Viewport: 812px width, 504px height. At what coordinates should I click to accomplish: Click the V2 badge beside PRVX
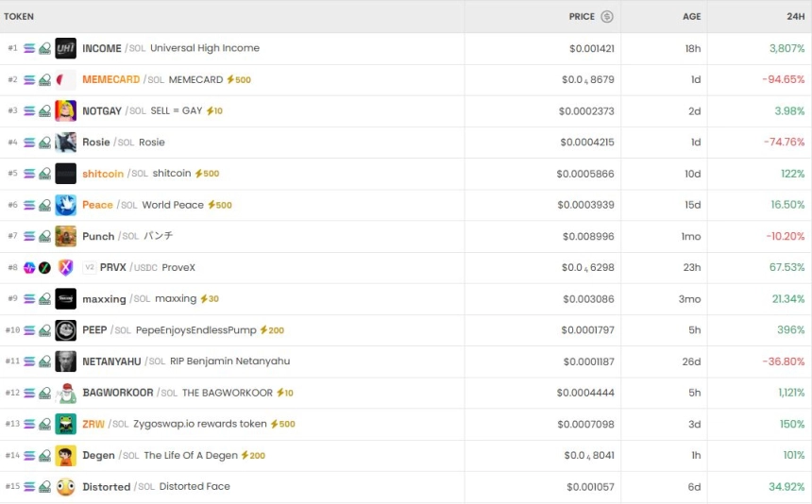pyautogui.click(x=90, y=268)
